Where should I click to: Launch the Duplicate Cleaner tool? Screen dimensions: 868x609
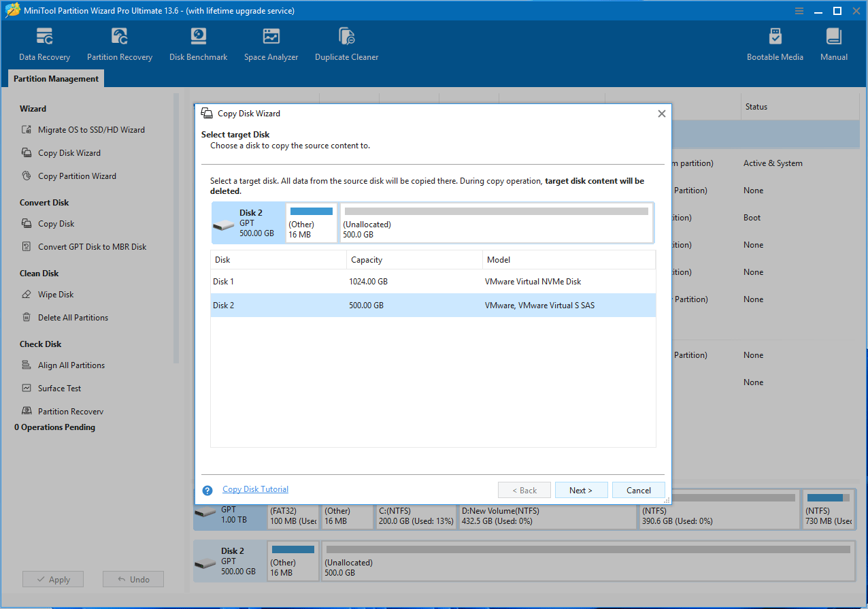tap(346, 44)
